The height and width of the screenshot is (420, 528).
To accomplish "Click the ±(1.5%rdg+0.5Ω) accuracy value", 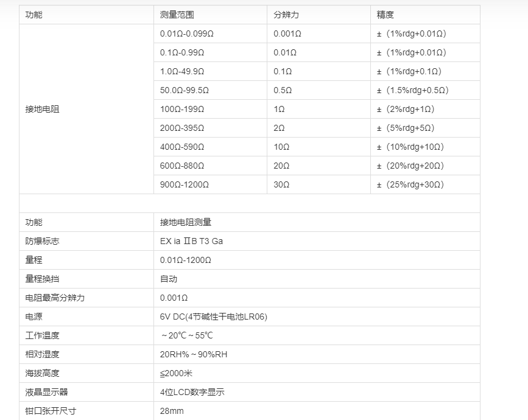I will 412,91.
